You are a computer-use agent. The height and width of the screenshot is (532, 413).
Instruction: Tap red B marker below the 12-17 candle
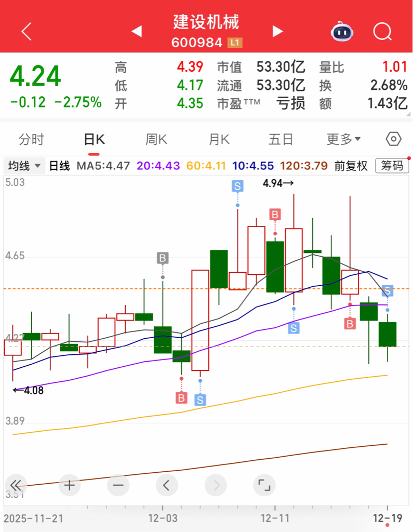pos(350,324)
